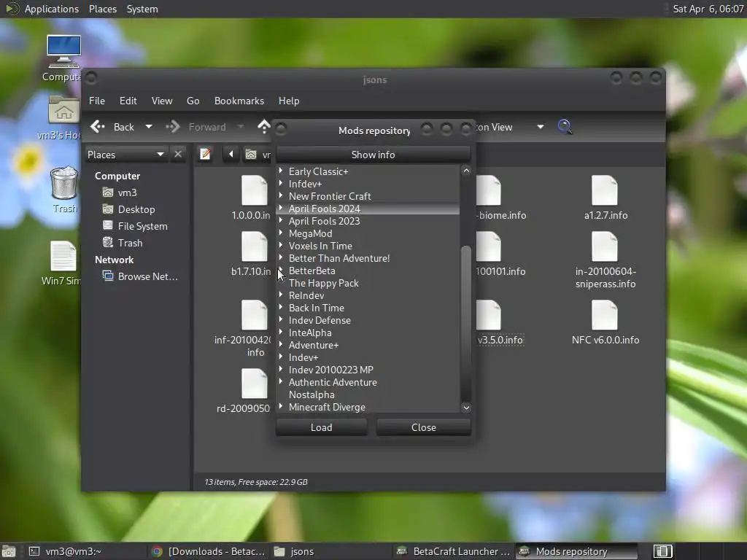Click the path bar left scroll arrow

click(x=231, y=155)
